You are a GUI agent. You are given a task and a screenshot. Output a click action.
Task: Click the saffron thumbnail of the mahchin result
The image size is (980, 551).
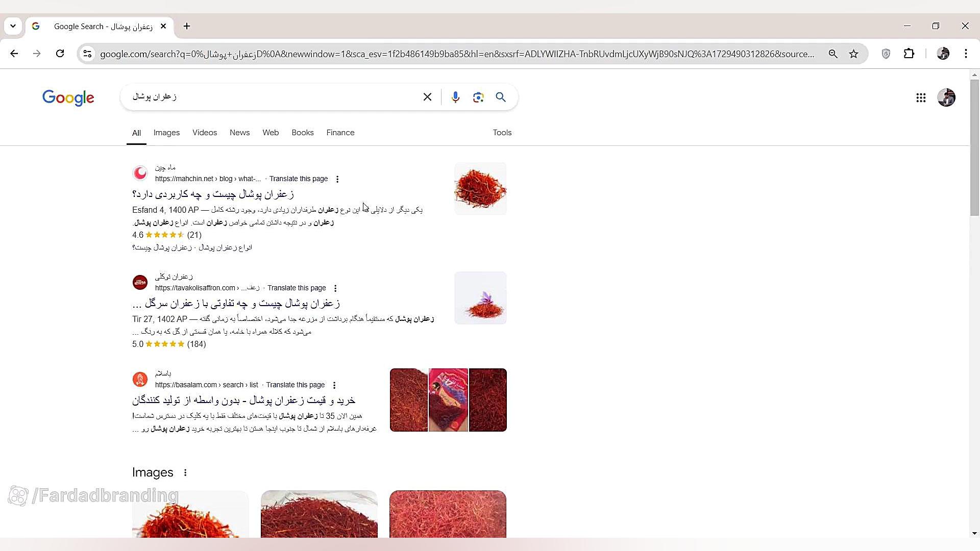tap(480, 189)
